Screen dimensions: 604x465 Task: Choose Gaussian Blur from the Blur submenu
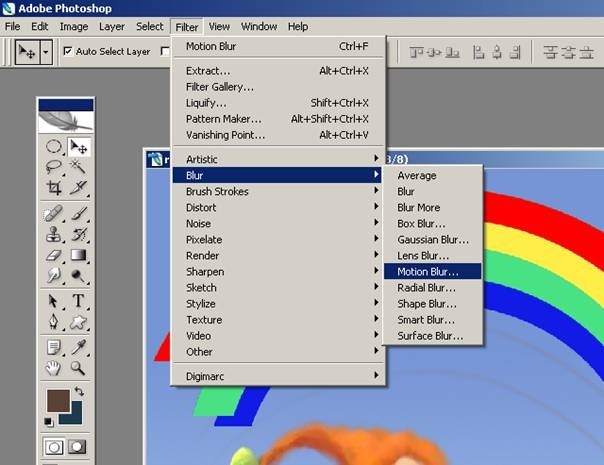point(432,239)
